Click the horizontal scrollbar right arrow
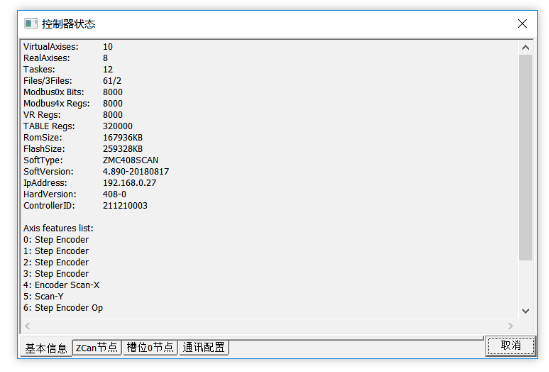 [510, 326]
